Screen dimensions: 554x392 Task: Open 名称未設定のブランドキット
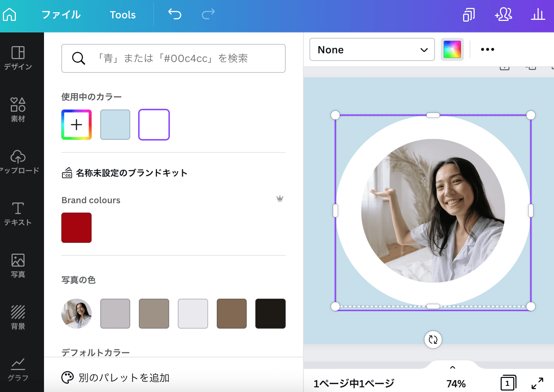click(131, 173)
